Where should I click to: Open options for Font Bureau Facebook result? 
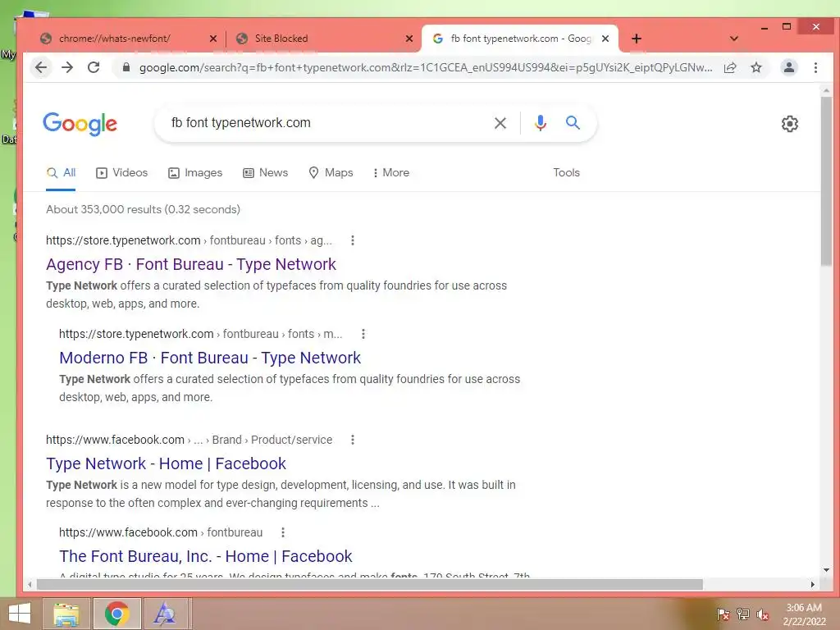click(x=283, y=532)
